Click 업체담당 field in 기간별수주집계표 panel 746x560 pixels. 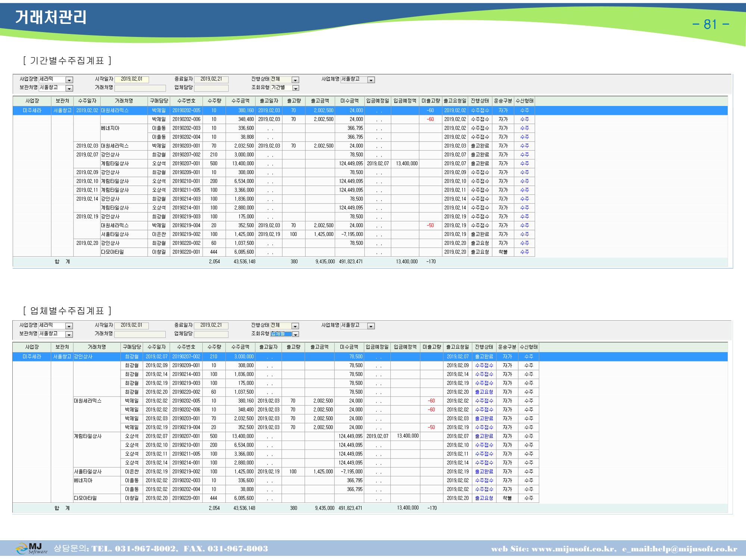pyautogui.click(x=211, y=88)
